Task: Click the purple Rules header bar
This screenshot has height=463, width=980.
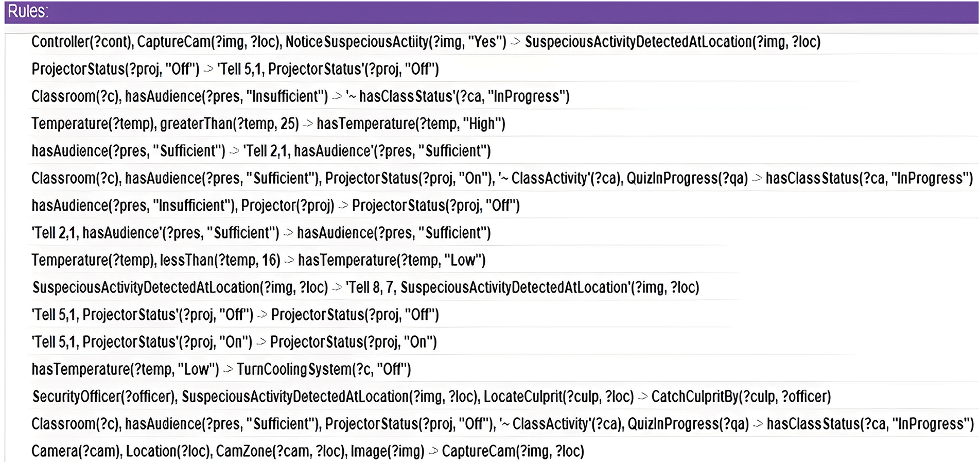Action: point(489,12)
